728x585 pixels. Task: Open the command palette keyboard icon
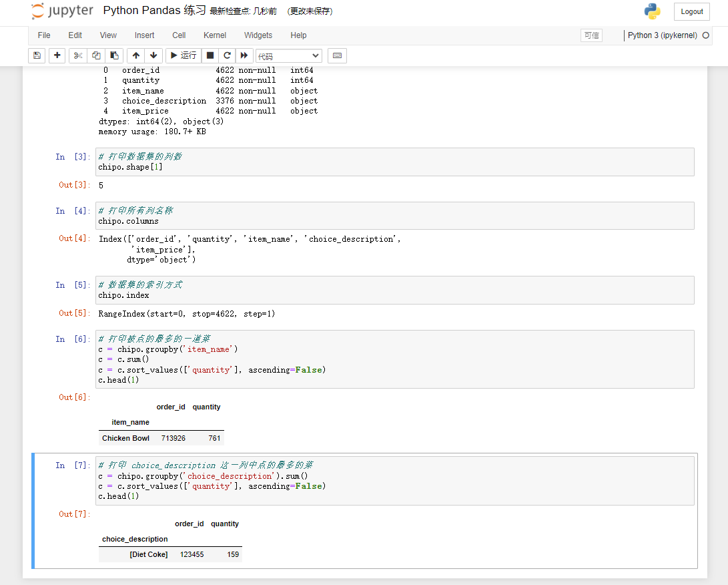coord(338,55)
